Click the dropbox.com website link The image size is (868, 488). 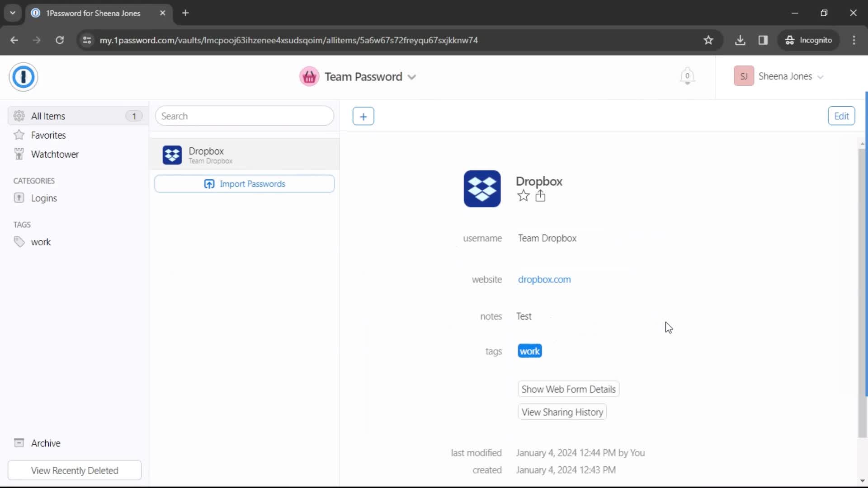click(544, 279)
